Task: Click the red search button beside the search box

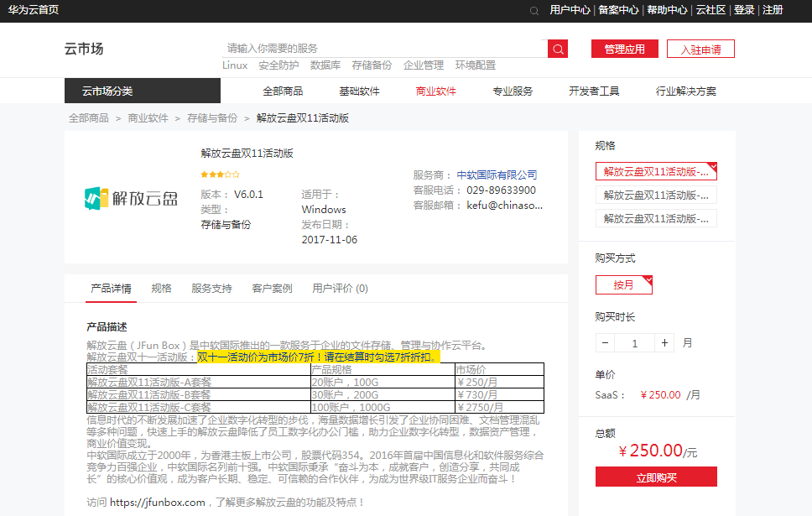Action: pyautogui.click(x=558, y=49)
